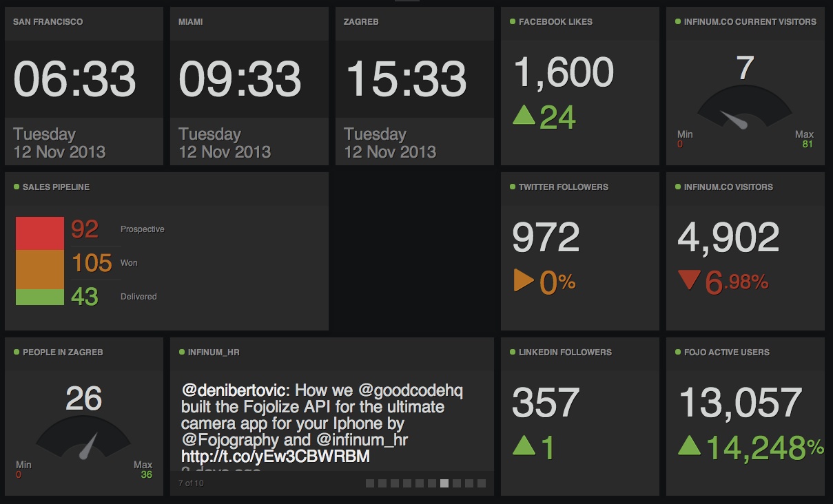This screenshot has width=833, height=504.
Task: Click the green dot beside the INFINUM_HR title
Action: click(181, 352)
